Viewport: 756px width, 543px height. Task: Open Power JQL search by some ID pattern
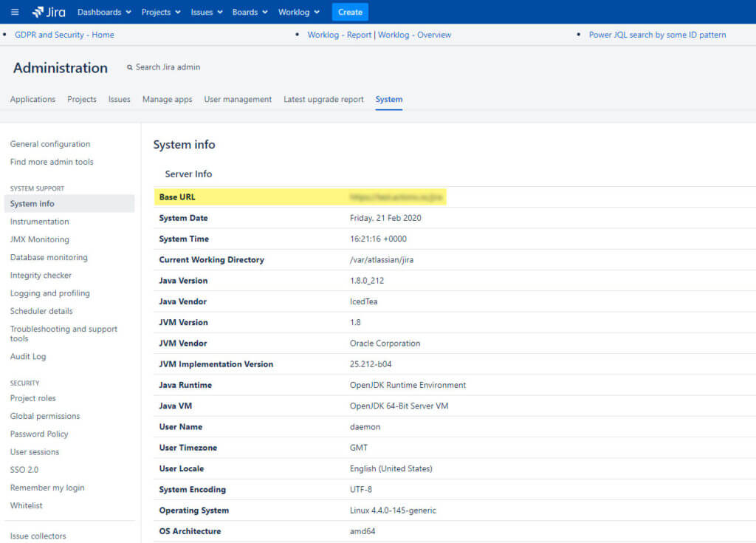click(658, 35)
